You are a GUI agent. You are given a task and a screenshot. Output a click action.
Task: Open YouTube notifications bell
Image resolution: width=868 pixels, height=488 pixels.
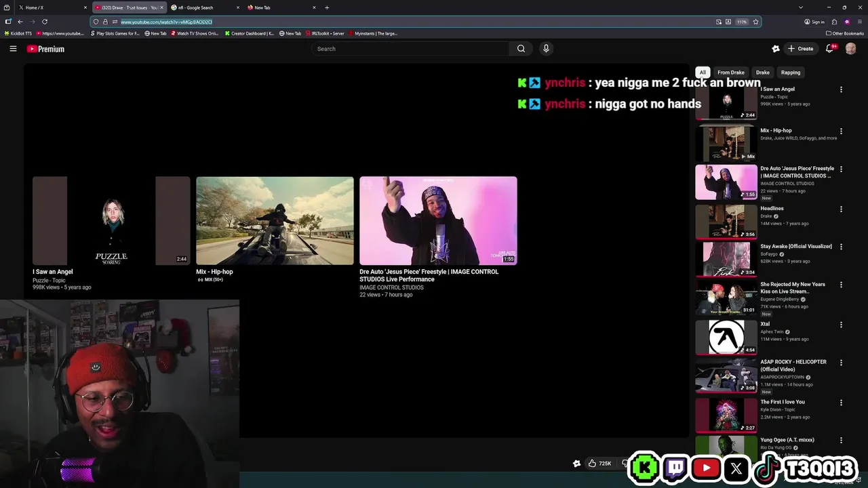point(829,49)
